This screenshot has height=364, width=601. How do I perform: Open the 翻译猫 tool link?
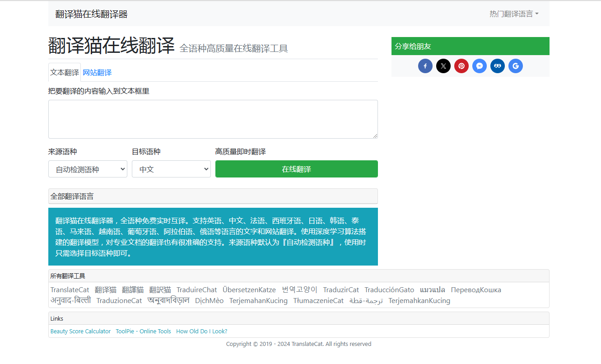(106, 289)
